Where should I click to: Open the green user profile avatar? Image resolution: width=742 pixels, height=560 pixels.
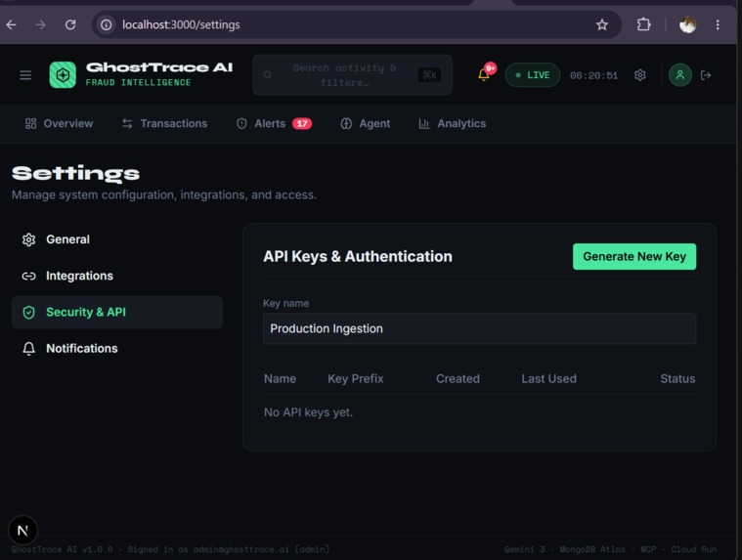[679, 75]
